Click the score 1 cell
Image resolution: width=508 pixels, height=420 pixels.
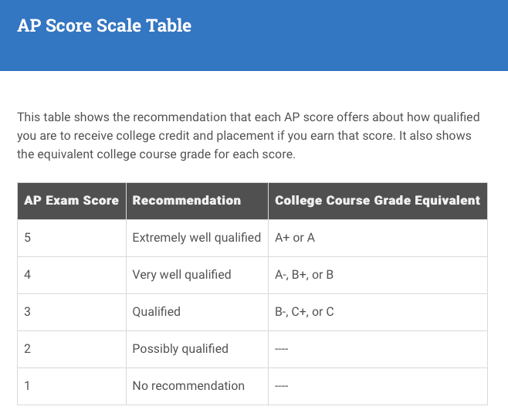point(72,386)
